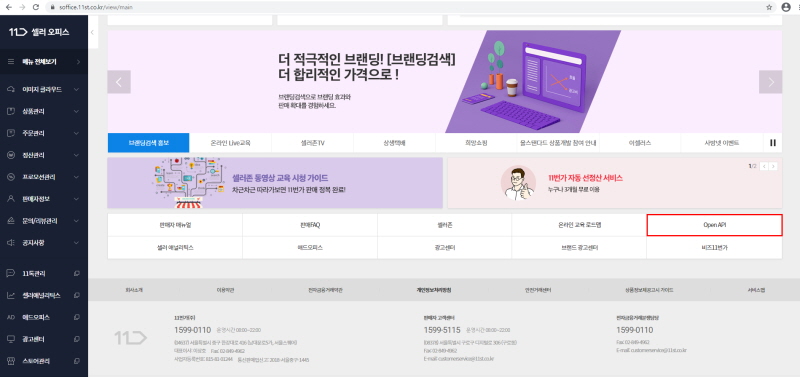
Task: Click the hamburger icon next to 메뉴 전체보기
Action: click(x=11, y=62)
